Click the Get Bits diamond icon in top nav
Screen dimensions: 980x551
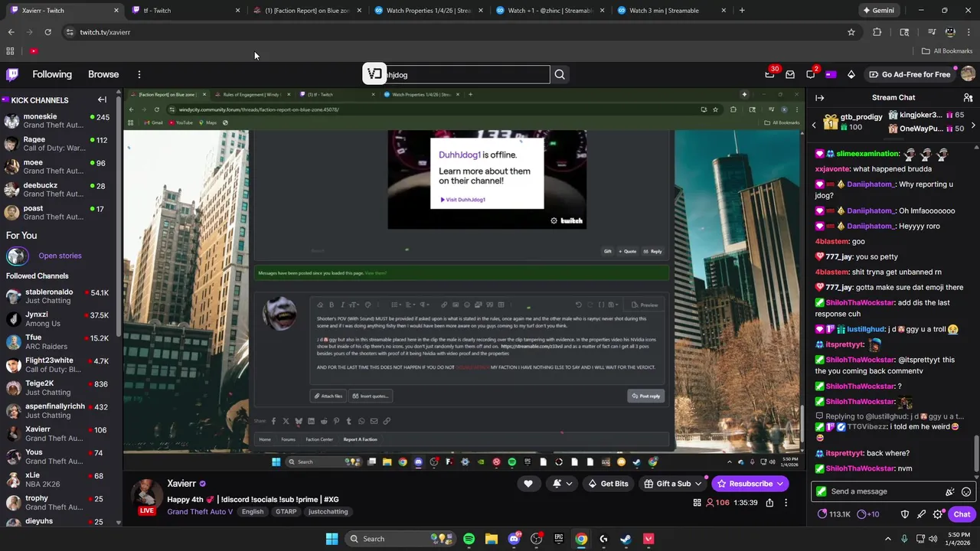point(851,74)
